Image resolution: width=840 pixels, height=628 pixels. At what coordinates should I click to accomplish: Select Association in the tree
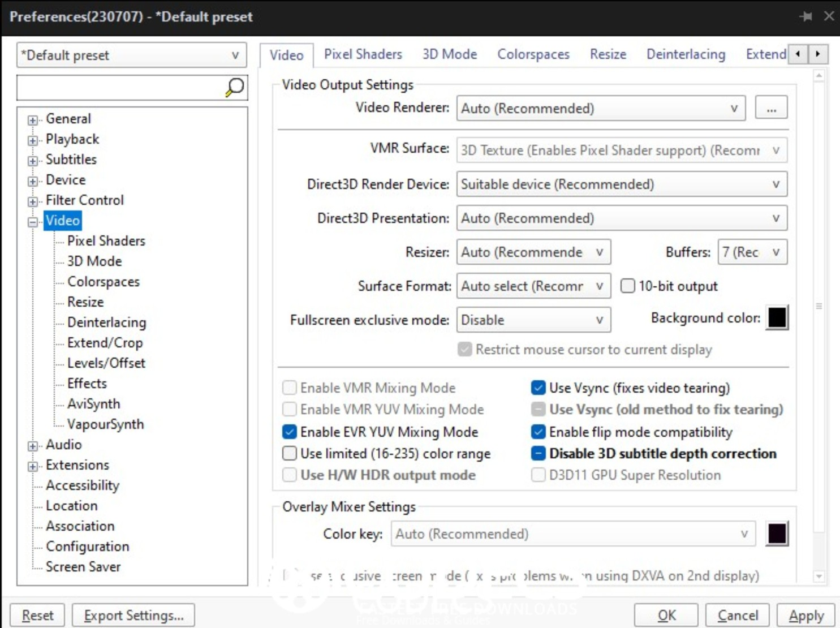pos(80,526)
